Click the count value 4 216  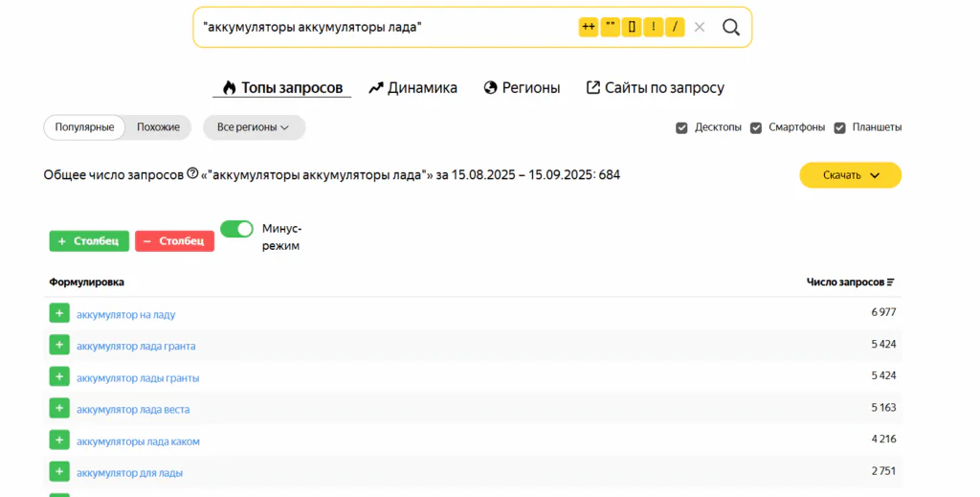click(883, 439)
